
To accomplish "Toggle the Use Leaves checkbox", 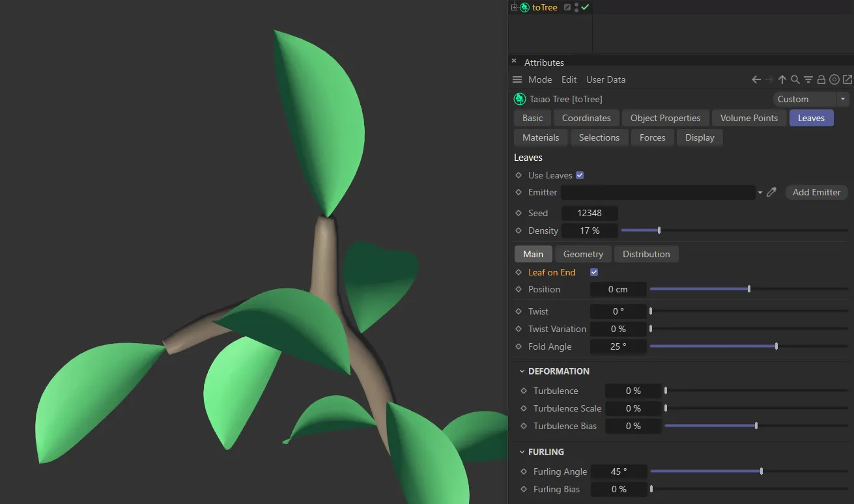I will coord(580,175).
